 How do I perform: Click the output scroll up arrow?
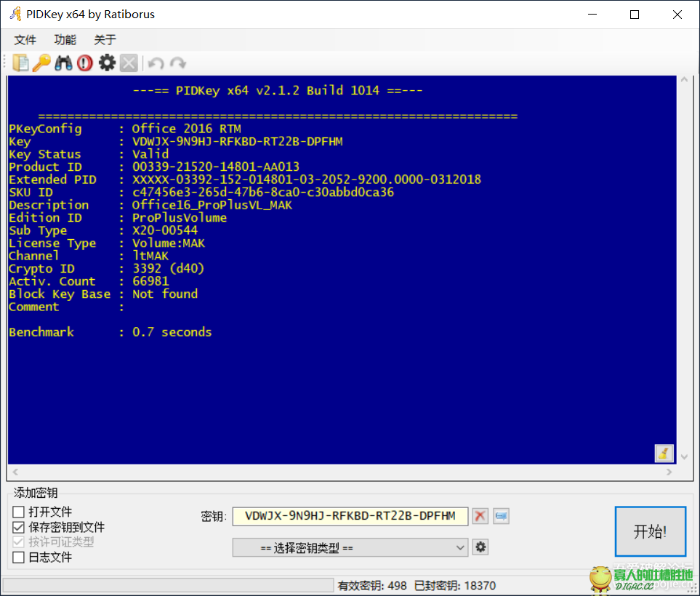click(x=685, y=81)
